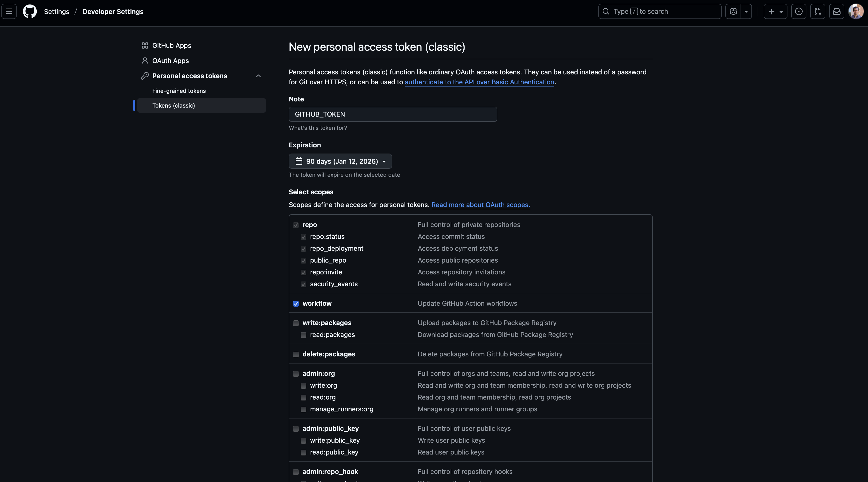Follow the authenticate to the API link
This screenshot has width=868, height=482.
tap(479, 82)
